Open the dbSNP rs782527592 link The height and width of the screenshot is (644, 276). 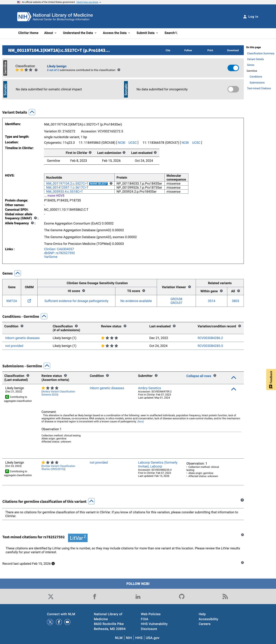point(59,253)
